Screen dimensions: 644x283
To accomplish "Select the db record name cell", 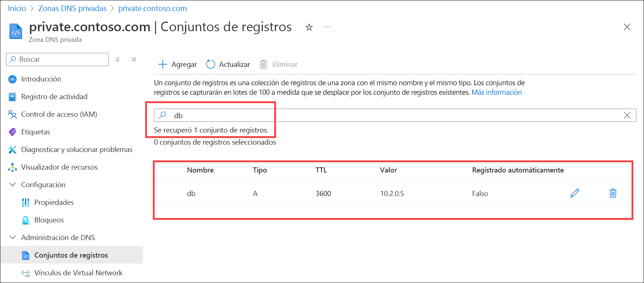I will click(x=191, y=193).
